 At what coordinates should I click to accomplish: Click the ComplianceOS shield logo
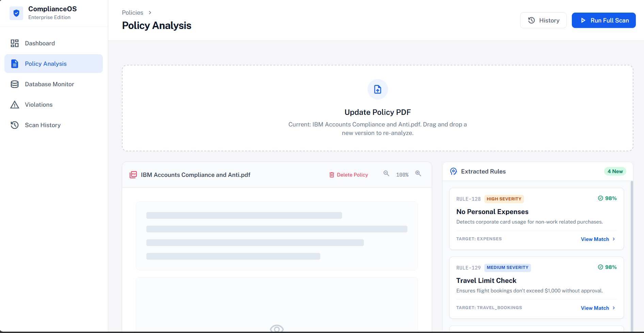pyautogui.click(x=16, y=13)
